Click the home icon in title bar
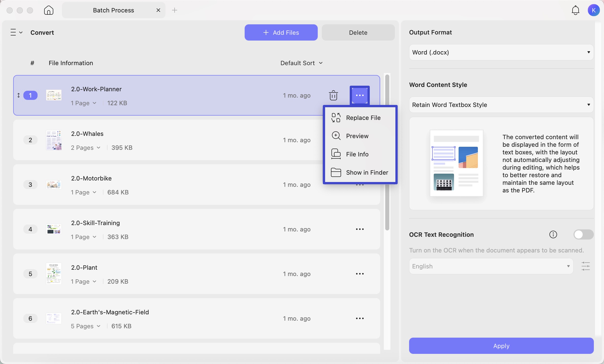Screen dimensions: 604x364 48,10
